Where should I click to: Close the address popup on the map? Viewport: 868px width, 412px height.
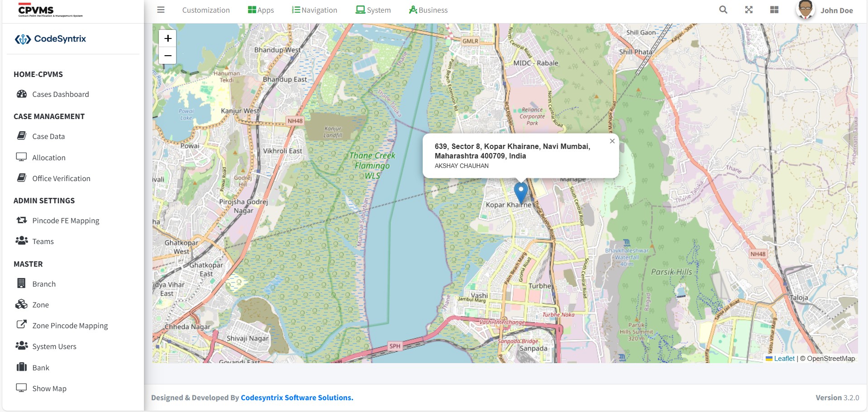[x=612, y=141]
